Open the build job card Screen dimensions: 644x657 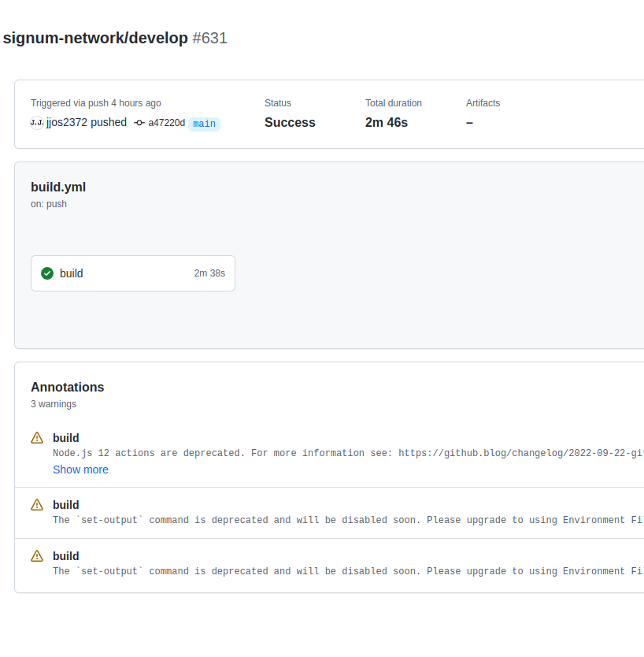(133, 273)
